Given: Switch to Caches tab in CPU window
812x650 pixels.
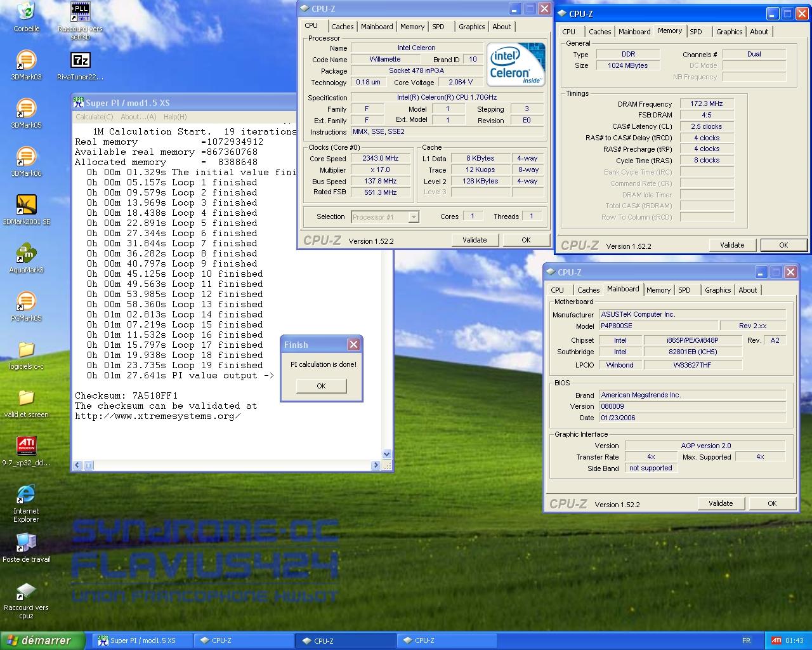Looking at the screenshot, I should click(343, 27).
